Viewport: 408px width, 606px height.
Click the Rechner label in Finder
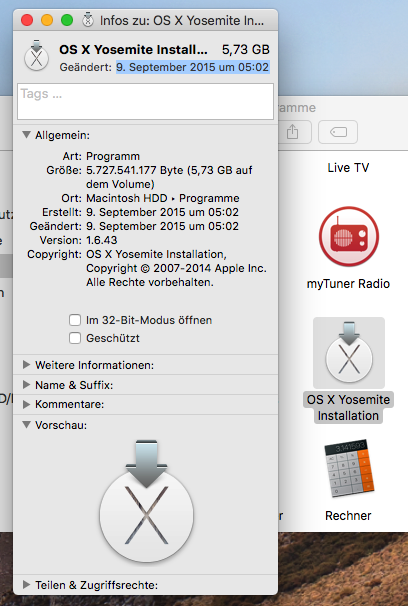348,516
